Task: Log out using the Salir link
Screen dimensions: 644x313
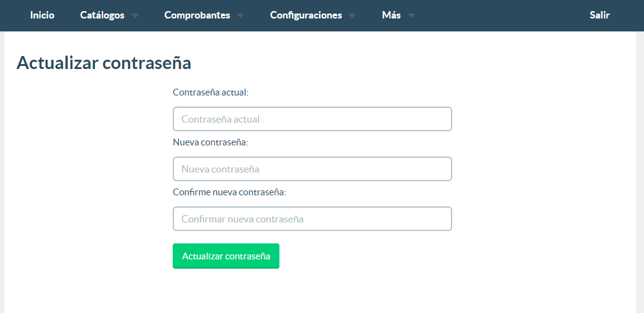Action: click(600, 15)
